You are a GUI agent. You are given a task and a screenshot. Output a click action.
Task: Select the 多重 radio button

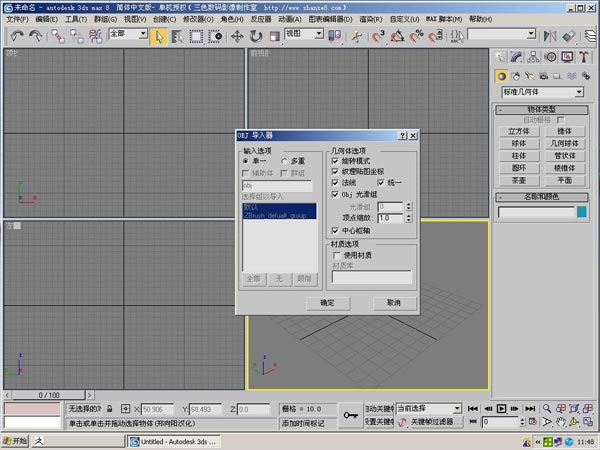pos(284,161)
